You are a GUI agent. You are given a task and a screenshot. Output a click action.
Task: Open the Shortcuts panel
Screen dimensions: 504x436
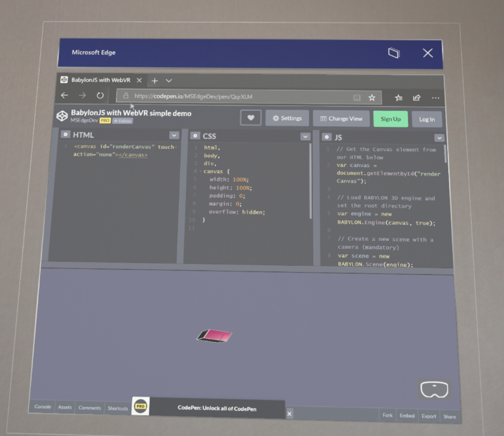pyautogui.click(x=118, y=408)
